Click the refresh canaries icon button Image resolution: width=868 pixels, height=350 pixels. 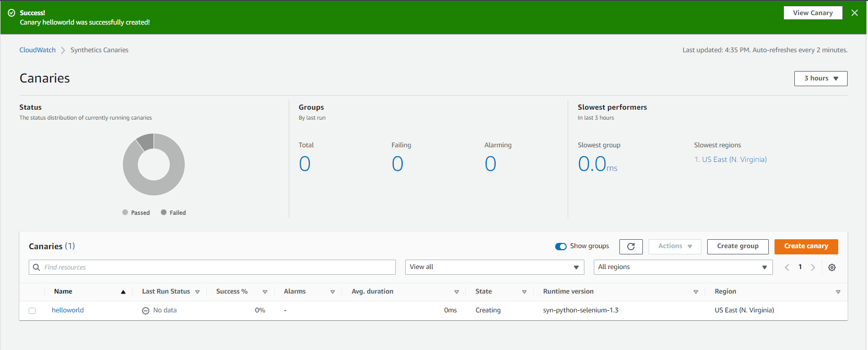tap(630, 247)
